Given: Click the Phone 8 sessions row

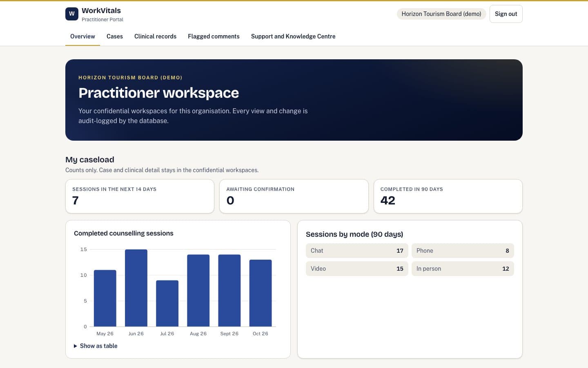Looking at the screenshot, I should click(x=463, y=251).
